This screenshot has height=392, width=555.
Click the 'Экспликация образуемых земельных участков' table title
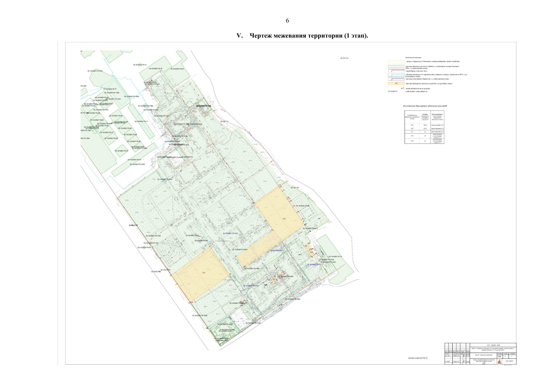(x=425, y=106)
